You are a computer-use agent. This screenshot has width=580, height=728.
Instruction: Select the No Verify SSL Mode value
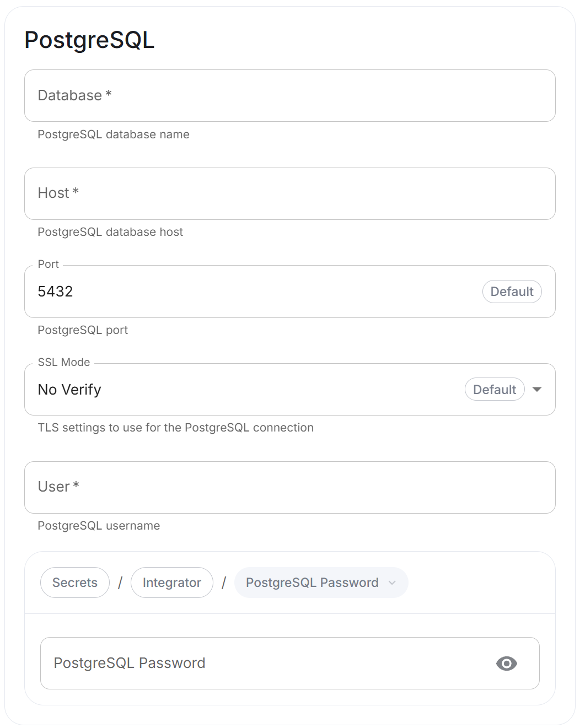coord(69,390)
